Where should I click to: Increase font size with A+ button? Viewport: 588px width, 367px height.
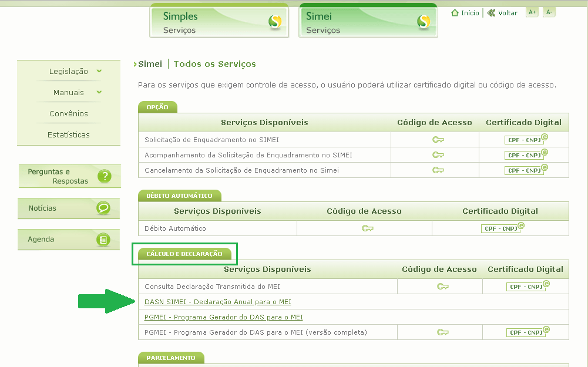coord(532,12)
